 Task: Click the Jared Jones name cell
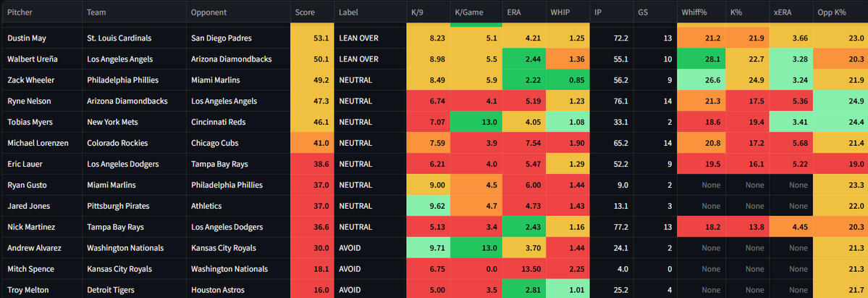click(41, 206)
